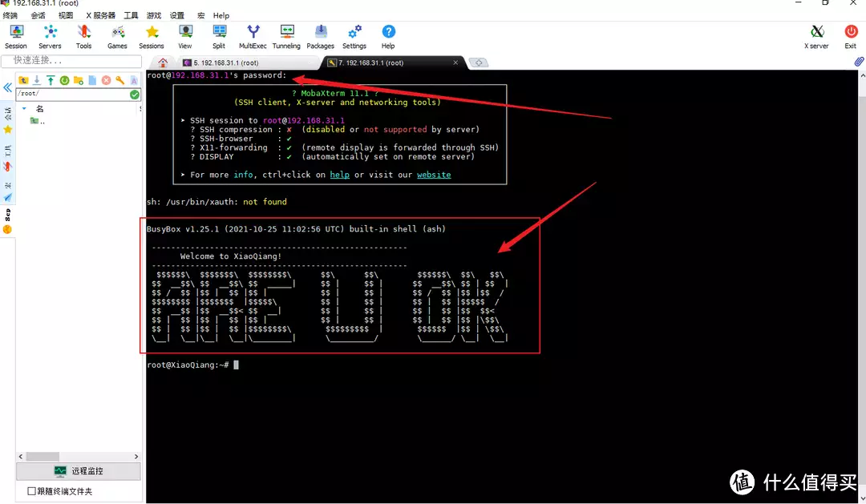Follow the help link in terminal banner
The height and width of the screenshot is (504, 866).
[x=340, y=175]
